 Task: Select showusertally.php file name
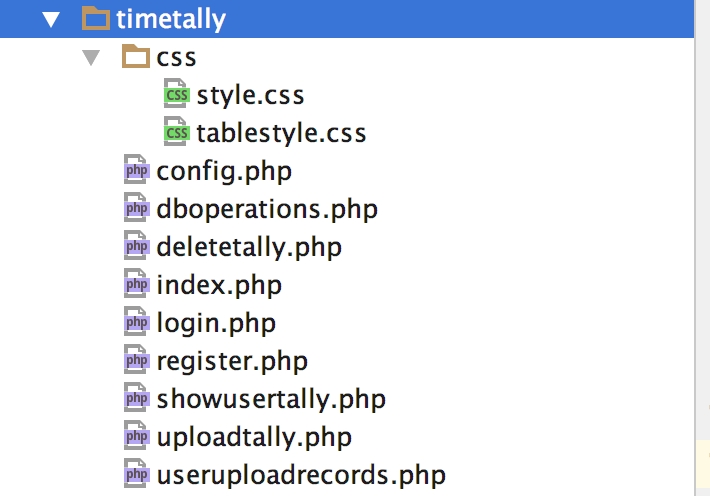tap(271, 400)
